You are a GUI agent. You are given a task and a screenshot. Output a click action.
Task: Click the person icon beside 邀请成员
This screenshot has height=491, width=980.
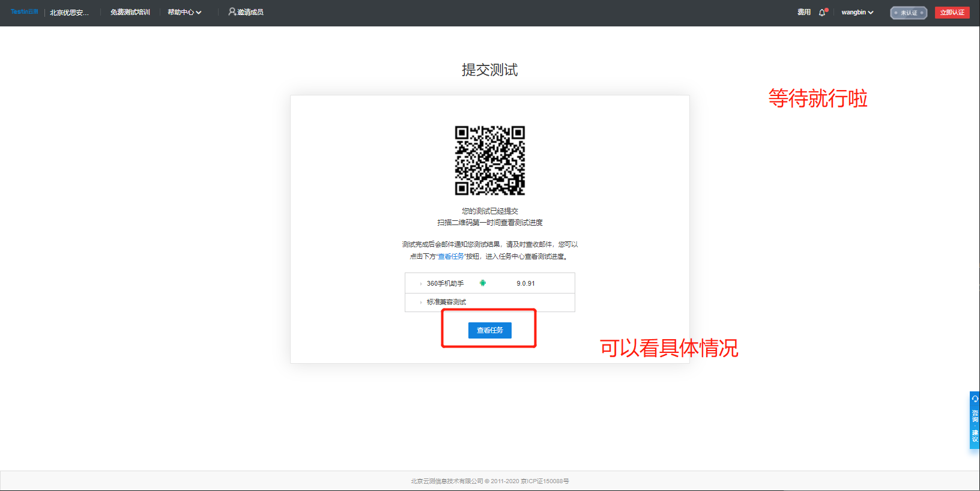tap(232, 11)
